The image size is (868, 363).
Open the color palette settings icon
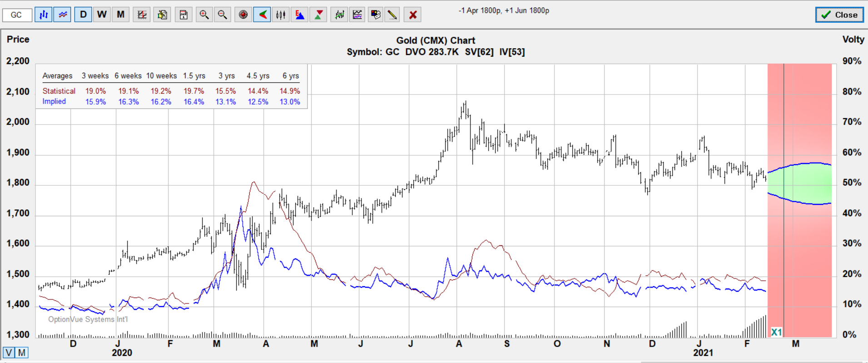pos(376,15)
